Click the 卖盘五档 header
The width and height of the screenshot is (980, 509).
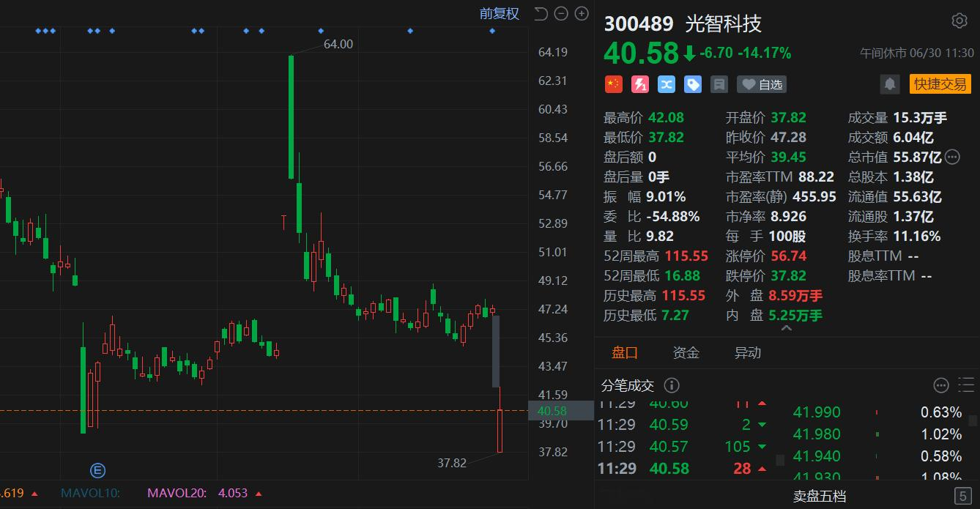[x=820, y=497]
